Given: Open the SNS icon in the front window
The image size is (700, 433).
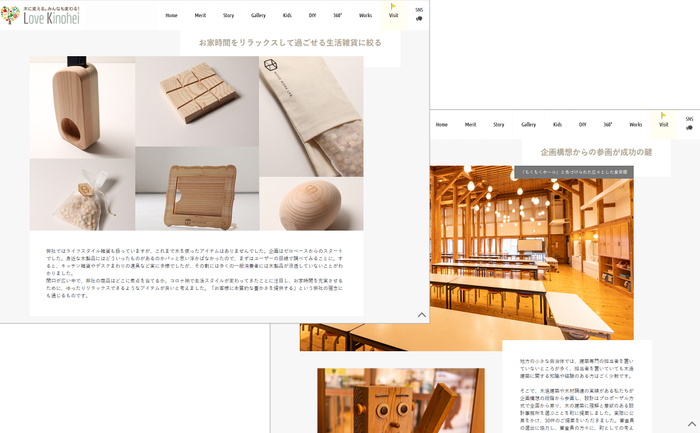Looking at the screenshot, I should pyautogui.click(x=419, y=15).
